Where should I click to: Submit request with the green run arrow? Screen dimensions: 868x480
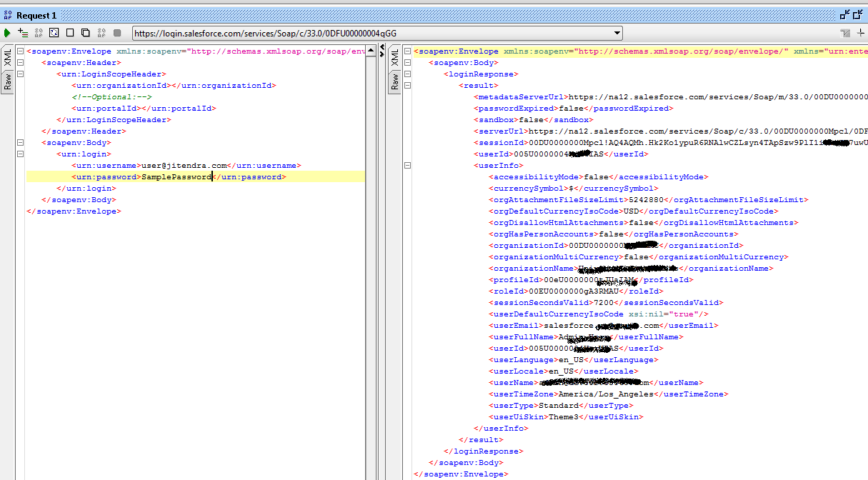click(7, 33)
